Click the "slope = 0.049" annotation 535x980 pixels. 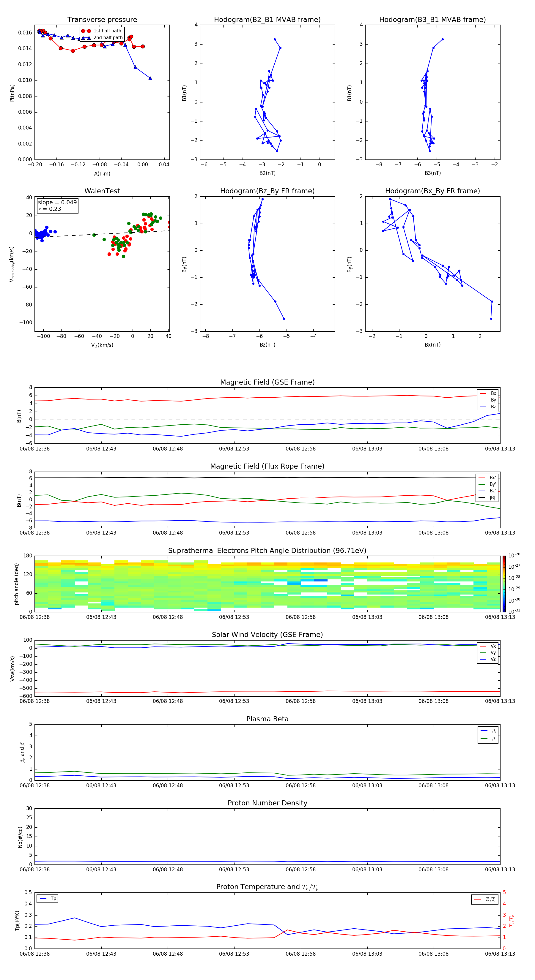click(57, 203)
